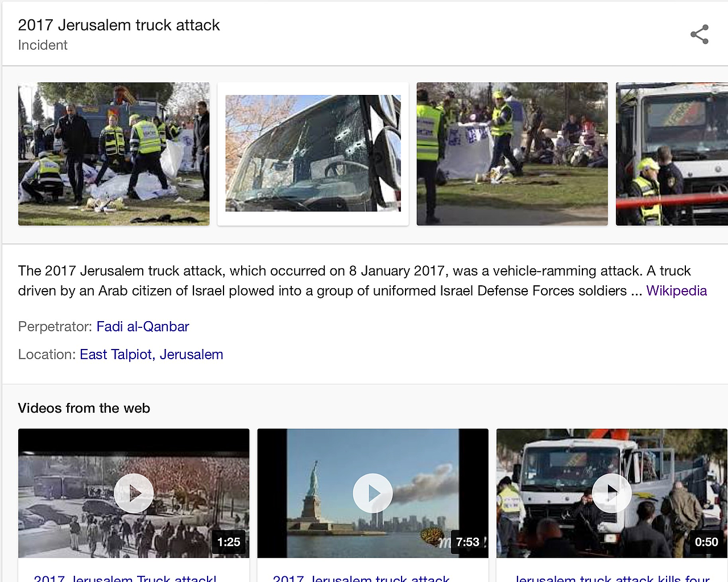The width and height of the screenshot is (728, 582).
Task: Click the share icon in the header
Action: tap(700, 34)
